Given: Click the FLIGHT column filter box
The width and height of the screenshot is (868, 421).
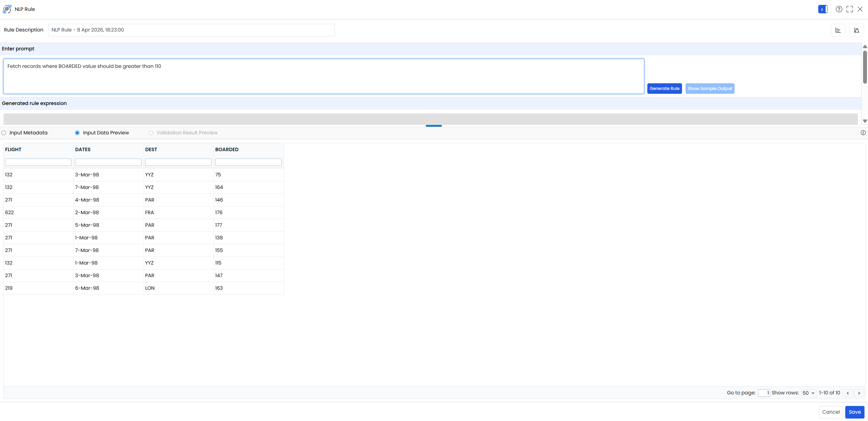Looking at the screenshot, I should coord(38,162).
